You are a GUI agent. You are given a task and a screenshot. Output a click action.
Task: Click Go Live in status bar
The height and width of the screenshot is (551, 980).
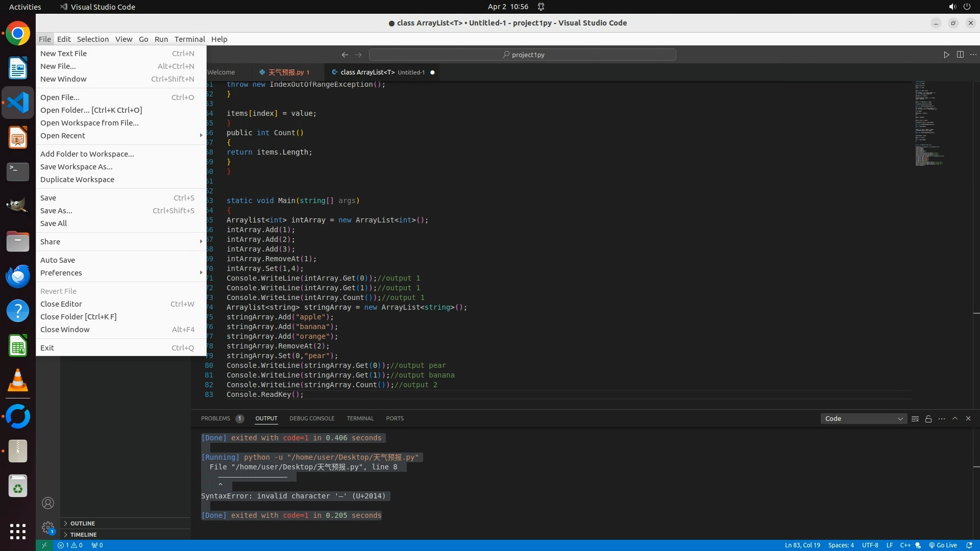(x=943, y=545)
